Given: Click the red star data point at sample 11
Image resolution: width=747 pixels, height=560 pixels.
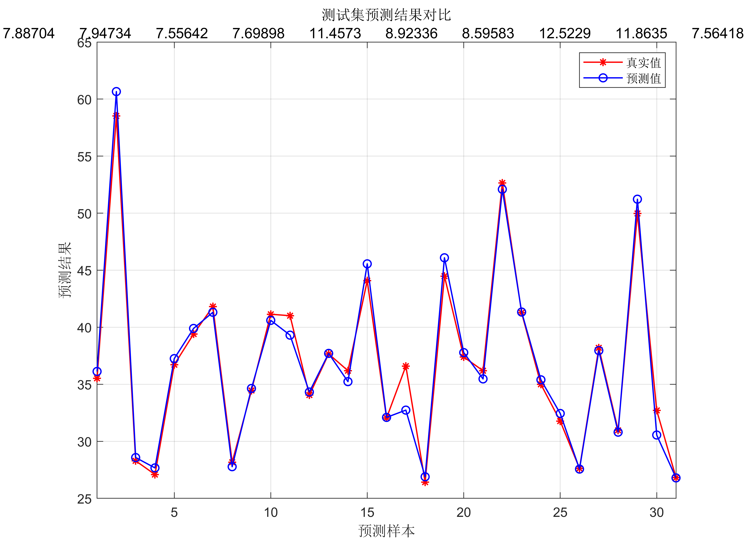Looking at the screenshot, I should tap(290, 316).
